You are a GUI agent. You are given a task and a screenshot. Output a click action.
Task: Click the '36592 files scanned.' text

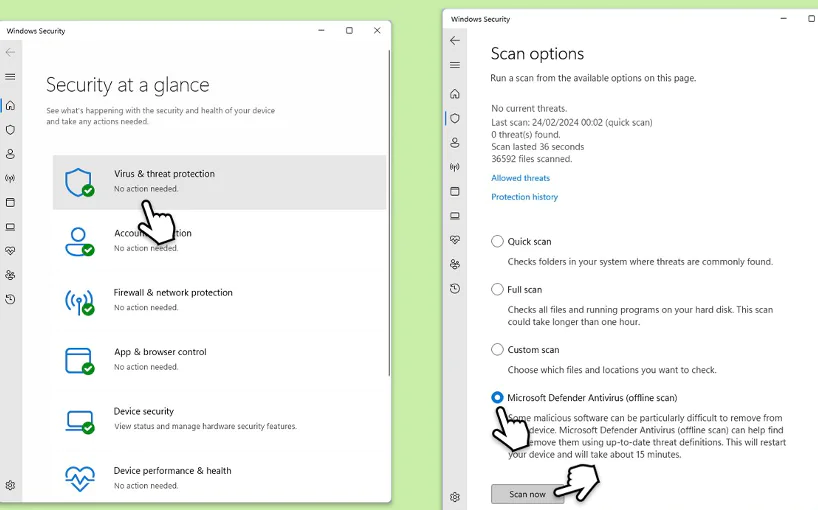click(532, 159)
